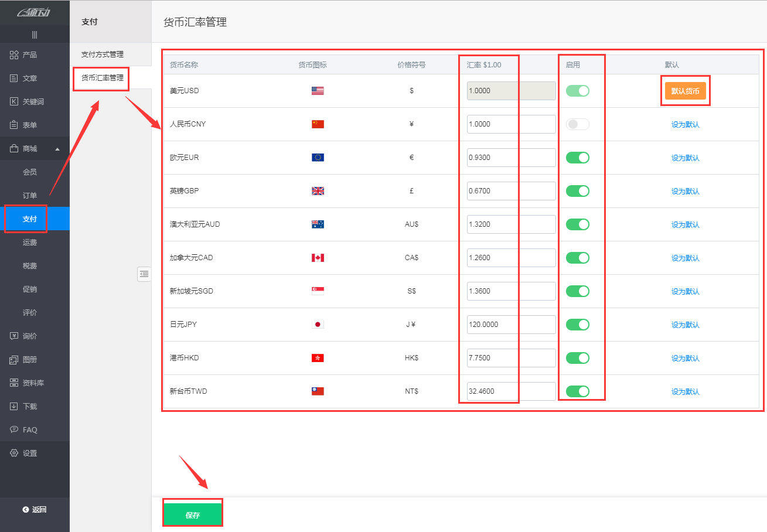The image size is (767, 532).
Task: Turn off the 日元JPY toggle
Action: click(577, 324)
